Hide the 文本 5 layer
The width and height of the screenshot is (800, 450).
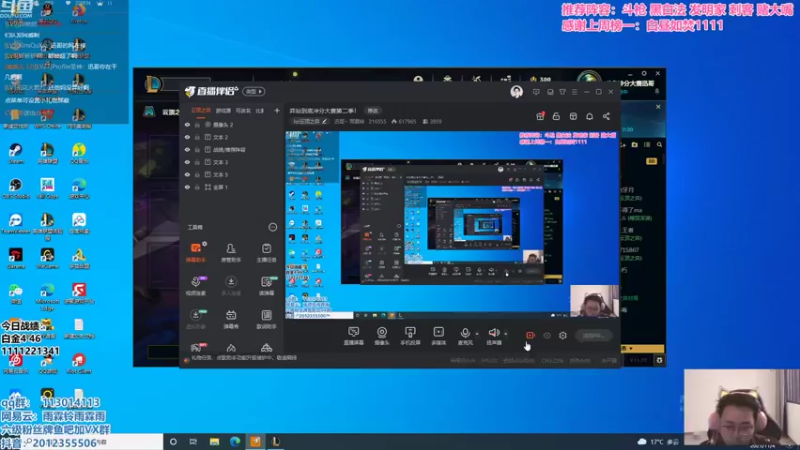click(187, 174)
